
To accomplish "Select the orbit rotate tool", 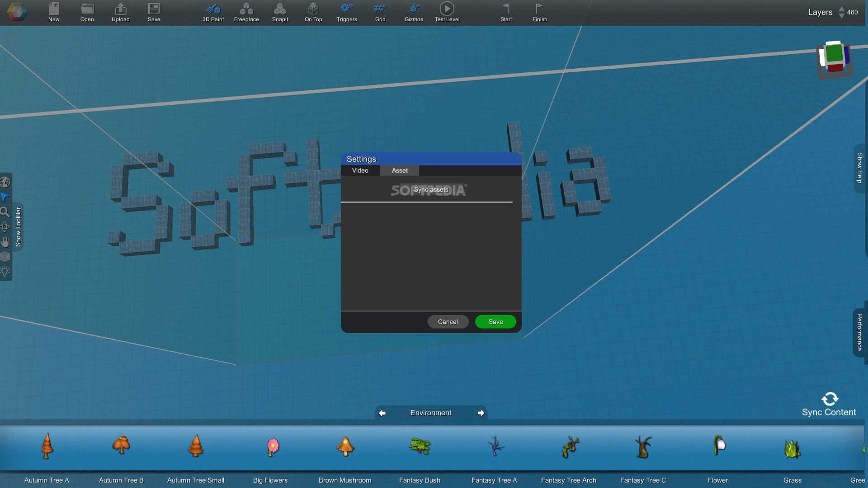I will pyautogui.click(x=5, y=227).
